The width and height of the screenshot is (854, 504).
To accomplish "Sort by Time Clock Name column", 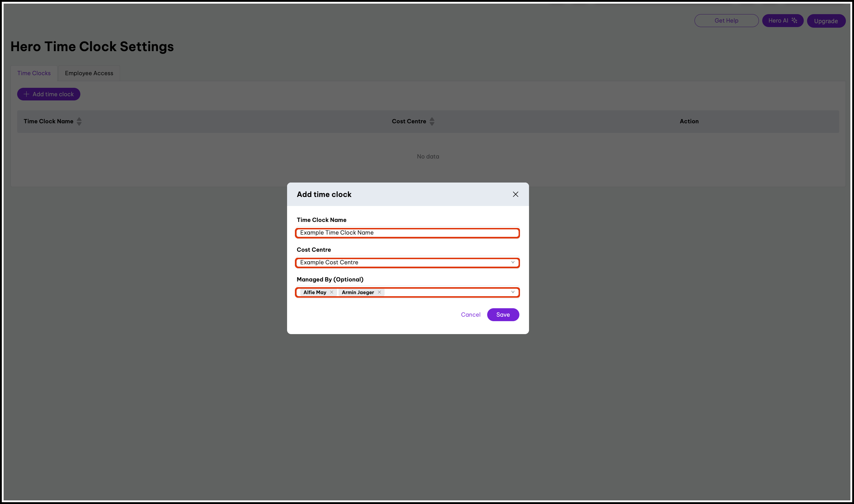I will (79, 121).
